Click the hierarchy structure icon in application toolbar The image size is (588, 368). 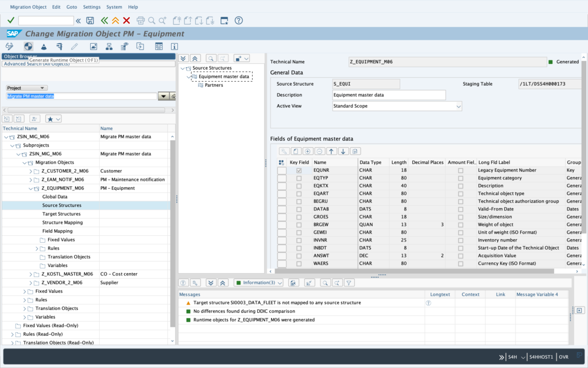tap(109, 47)
